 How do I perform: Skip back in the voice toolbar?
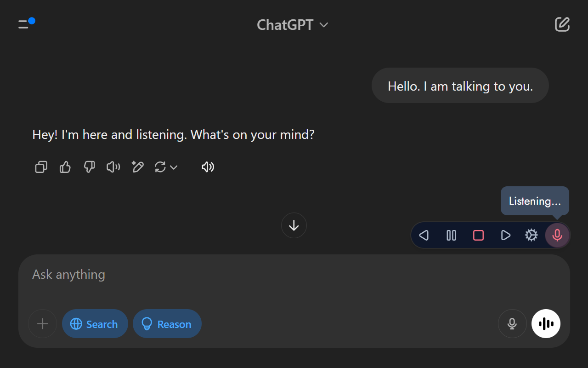pos(424,235)
